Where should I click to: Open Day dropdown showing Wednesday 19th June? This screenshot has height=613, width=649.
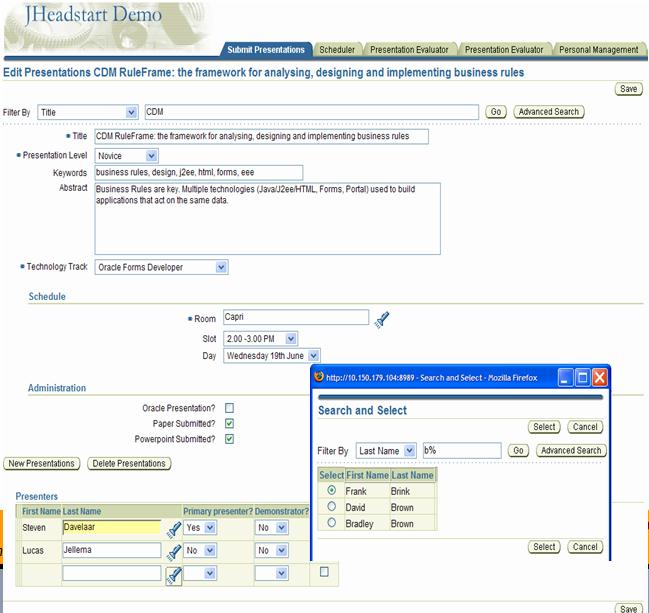(x=272, y=355)
